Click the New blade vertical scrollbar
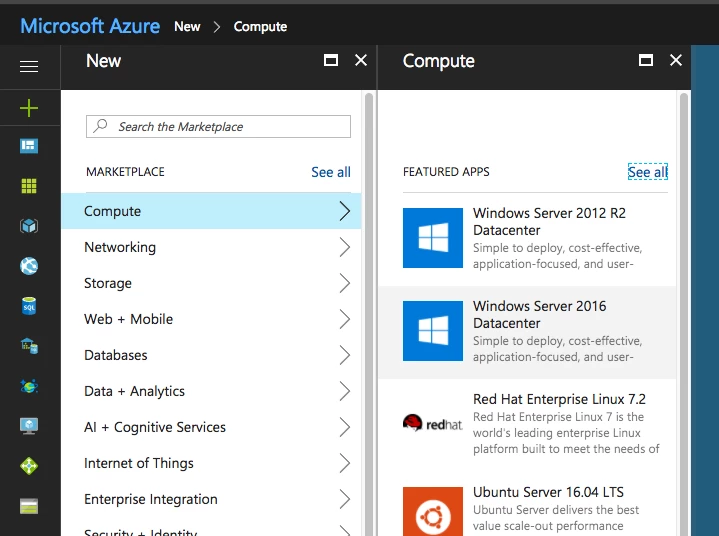The image size is (719, 536). [369, 314]
